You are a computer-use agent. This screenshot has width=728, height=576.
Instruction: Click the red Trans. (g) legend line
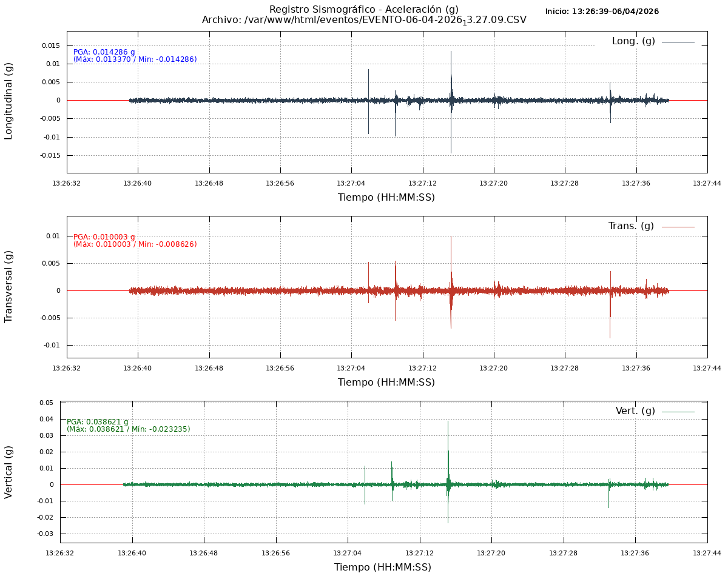(x=678, y=227)
